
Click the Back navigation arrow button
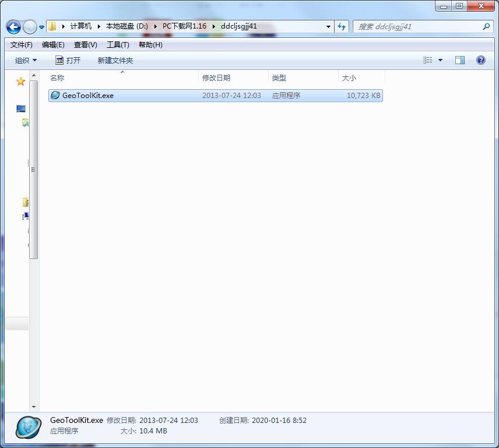[x=13, y=27]
